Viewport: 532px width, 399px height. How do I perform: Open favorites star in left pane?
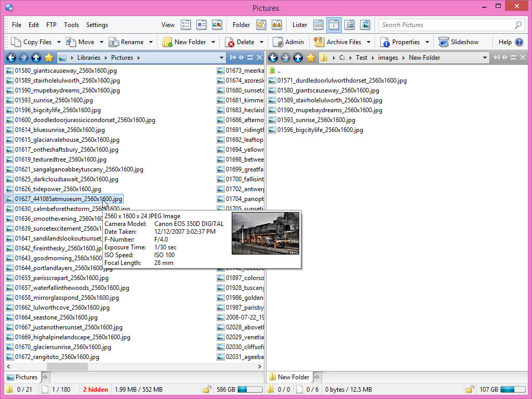(49, 58)
